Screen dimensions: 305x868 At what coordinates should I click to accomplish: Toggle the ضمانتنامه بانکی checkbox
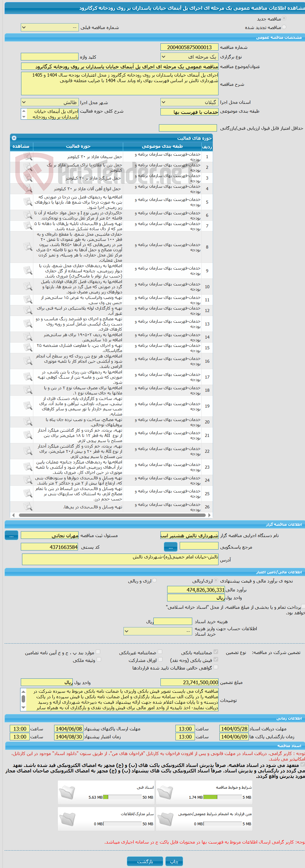pyautogui.click(x=216, y=652)
